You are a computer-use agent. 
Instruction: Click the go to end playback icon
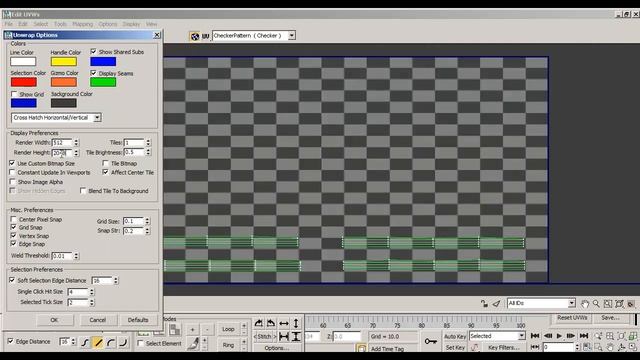[x=584, y=336]
